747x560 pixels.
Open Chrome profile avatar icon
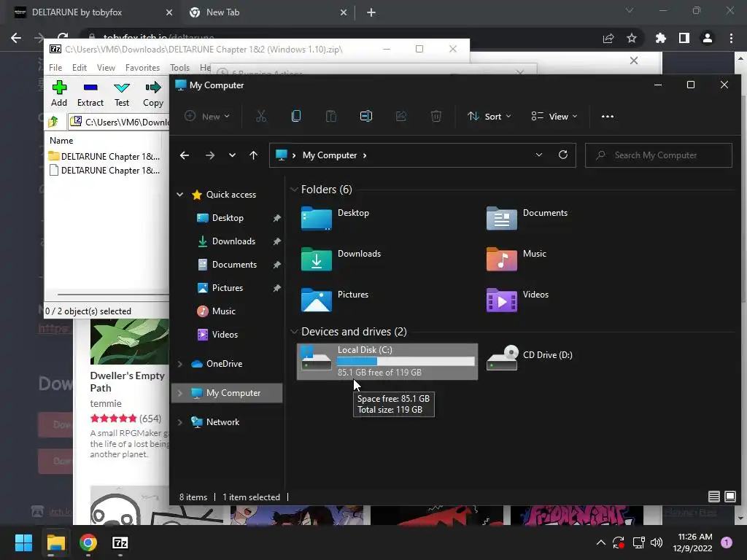pos(708,38)
